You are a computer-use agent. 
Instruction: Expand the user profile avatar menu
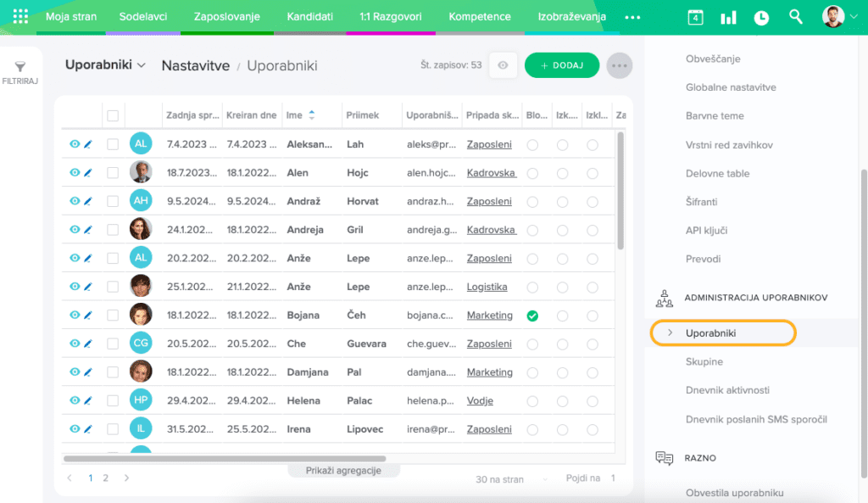click(x=839, y=17)
